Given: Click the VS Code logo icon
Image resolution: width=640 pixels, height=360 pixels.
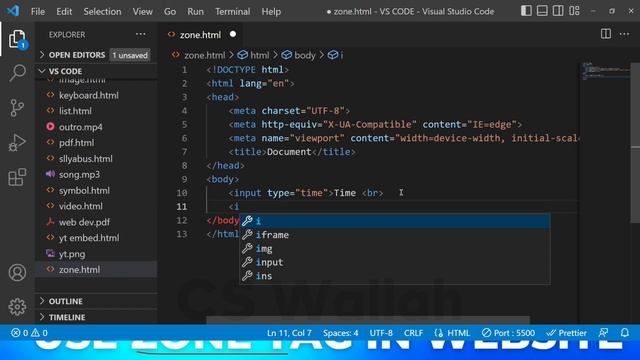Looking at the screenshot, I should [x=13, y=11].
